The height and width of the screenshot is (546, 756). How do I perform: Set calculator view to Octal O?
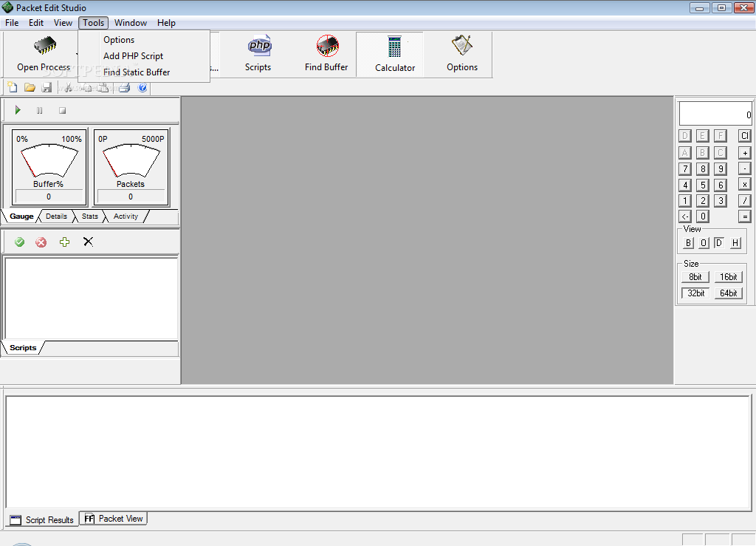(x=704, y=242)
